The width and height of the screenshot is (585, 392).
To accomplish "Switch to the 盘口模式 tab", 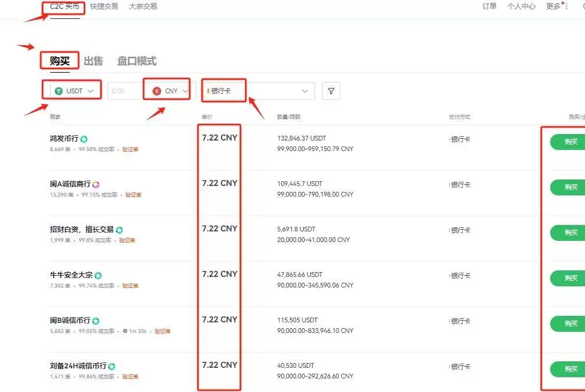I will coord(136,61).
